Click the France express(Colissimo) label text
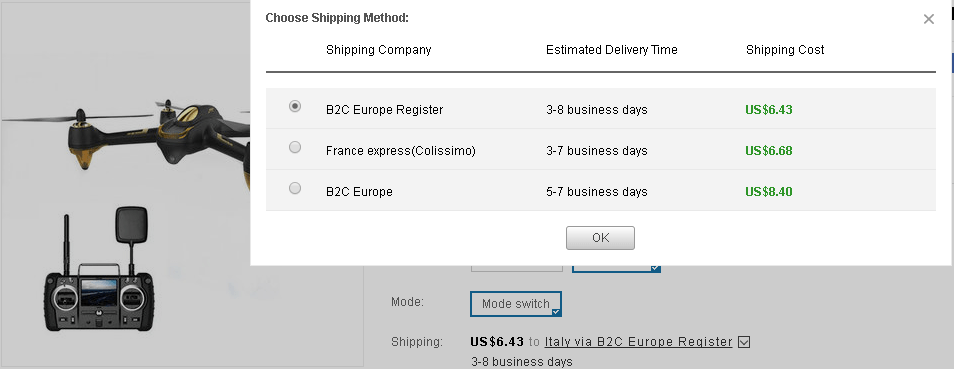 [x=400, y=150]
